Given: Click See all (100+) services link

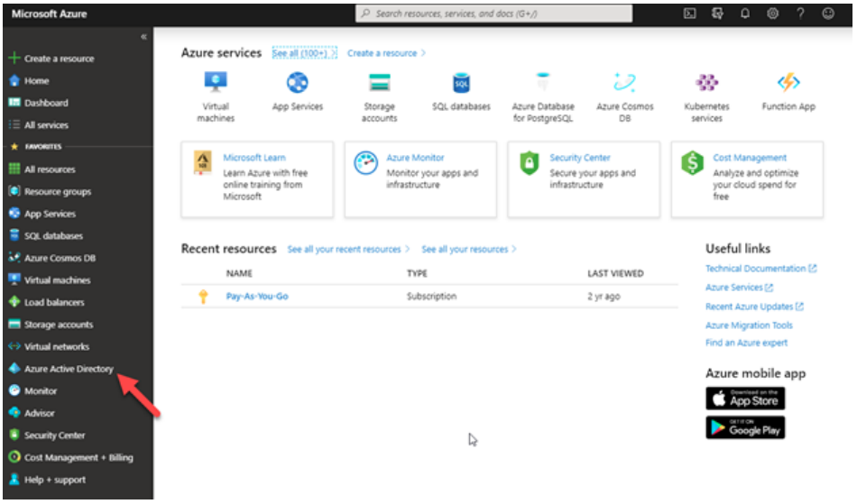Looking at the screenshot, I should coord(304,53).
